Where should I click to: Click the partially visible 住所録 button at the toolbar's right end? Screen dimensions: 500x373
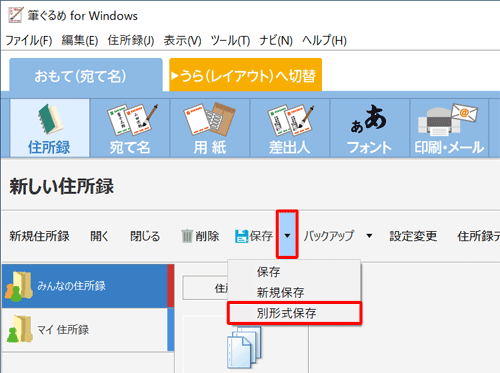478,236
